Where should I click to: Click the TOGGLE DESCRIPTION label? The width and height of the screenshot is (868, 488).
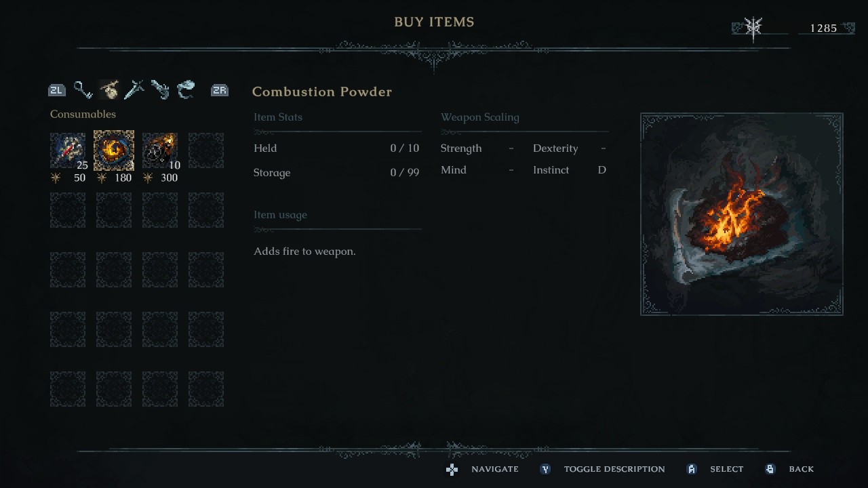(x=614, y=469)
